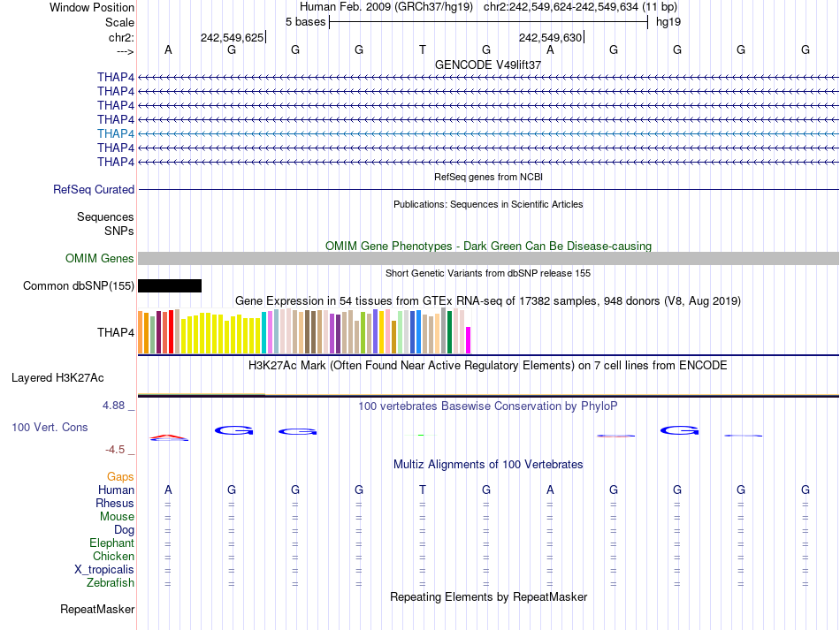Click the chr2:242,549,624-242,549,634 (11 bp) range text
The width and height of the screenshot is (840, 630).
click(580, 7)
